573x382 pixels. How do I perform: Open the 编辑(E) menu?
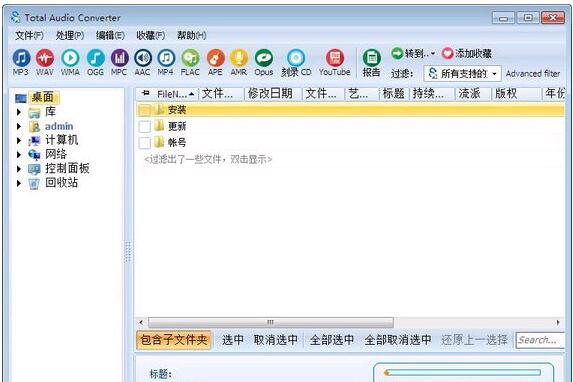(x=110, y=35)
